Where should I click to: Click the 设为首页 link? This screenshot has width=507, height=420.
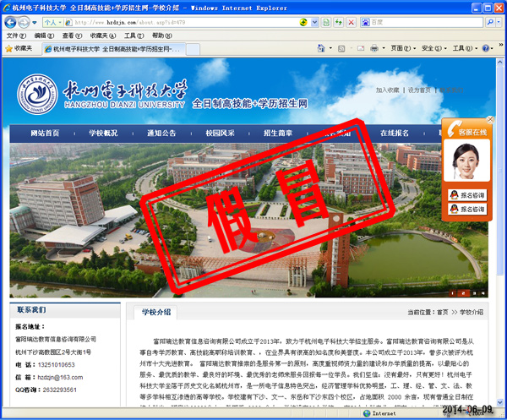pos(419,90)
